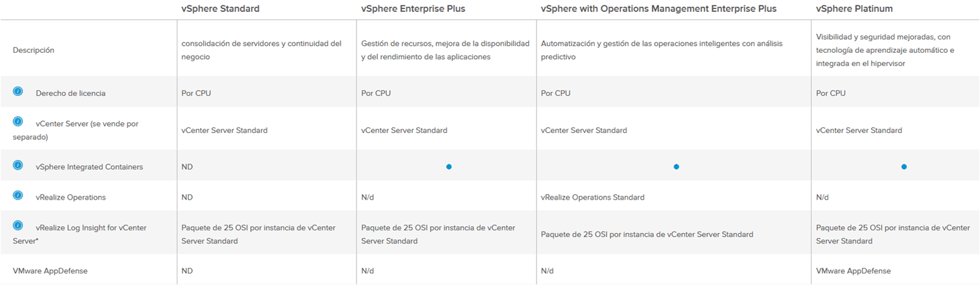This screenshot has height=288, width=980.
Task: Click the Descripción row label
Action: (x=33, y=50)
